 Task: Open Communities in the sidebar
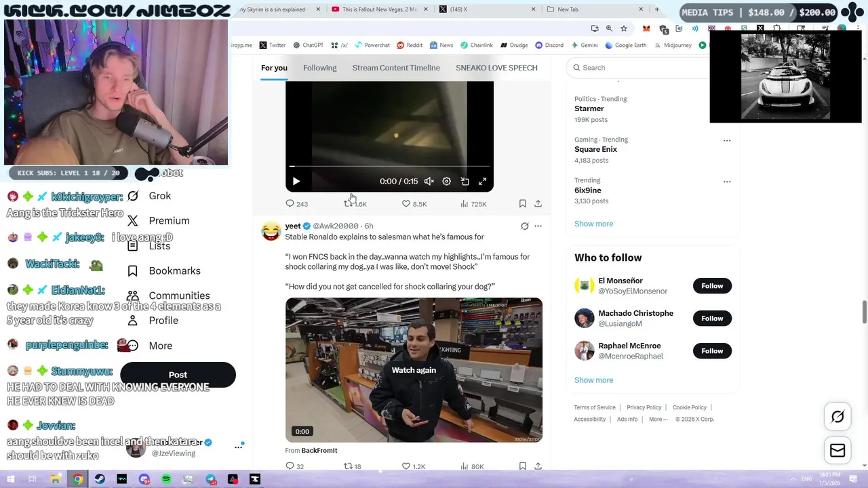pyautogui.click(x=168, y=296)
